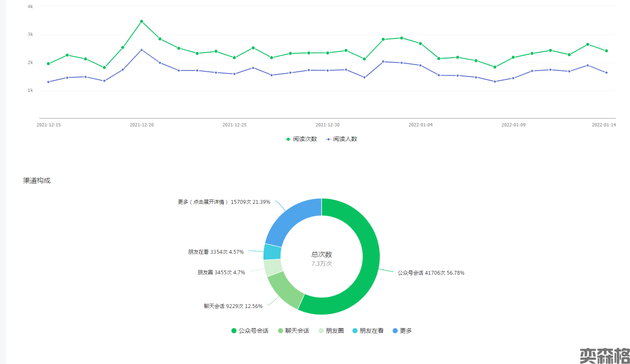Click 总次数 7.3万次 text in donut center
The image size is (630, 364).
322,258
